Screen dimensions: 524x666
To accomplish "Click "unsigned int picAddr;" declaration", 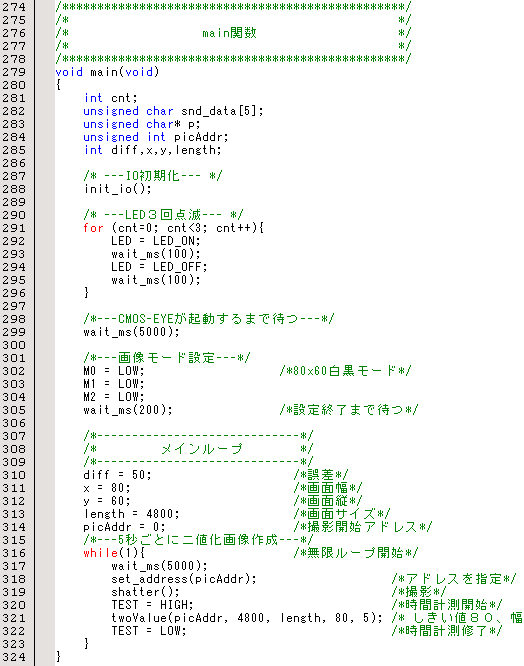I will [155, 137].
